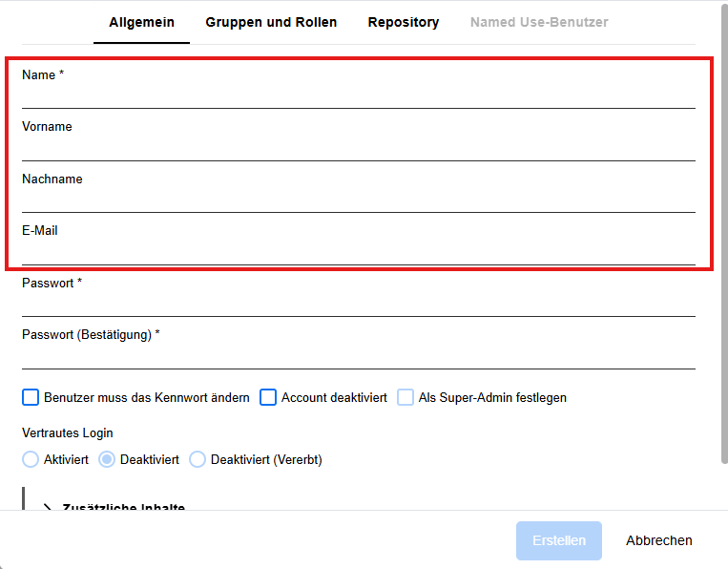
Task: Select the Nachname text field
Action: point(358,200)
